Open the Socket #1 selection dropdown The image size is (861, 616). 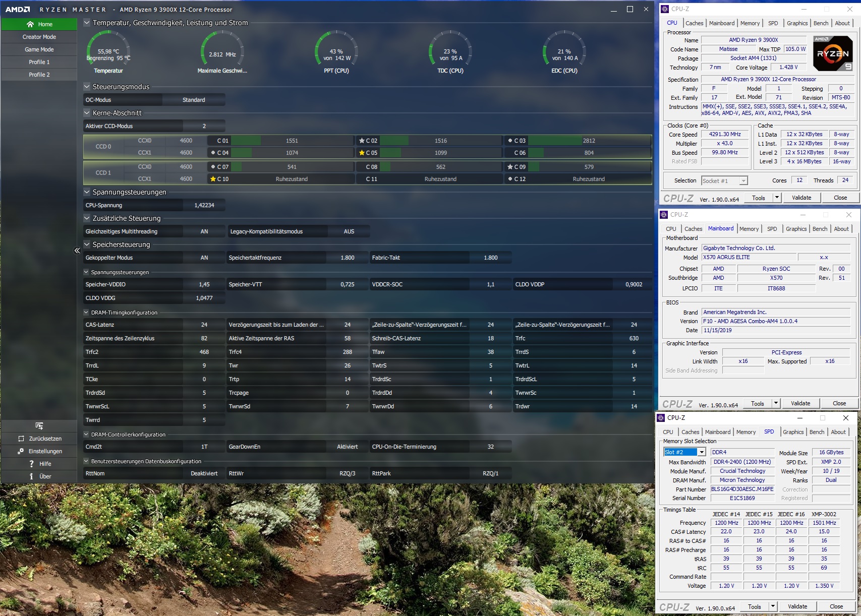[x=743, y=181]
